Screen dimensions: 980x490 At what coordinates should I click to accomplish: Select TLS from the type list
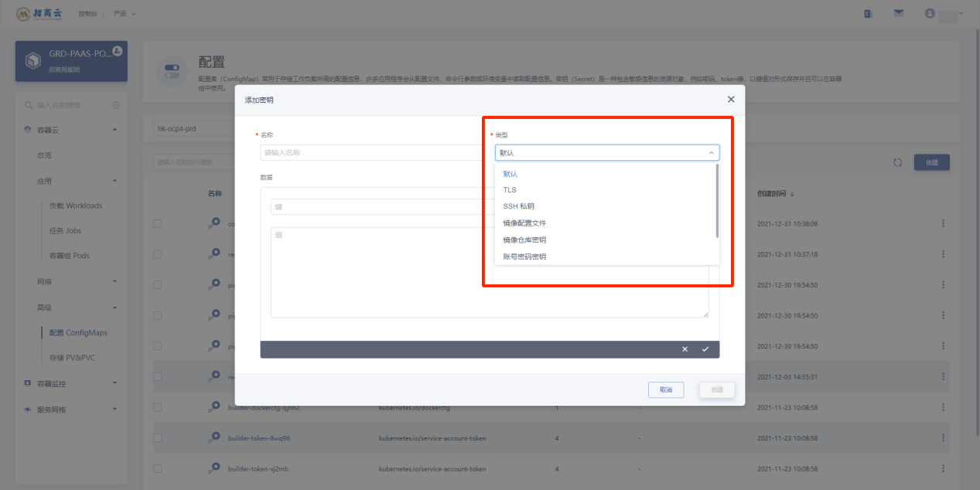pos(510,190)
